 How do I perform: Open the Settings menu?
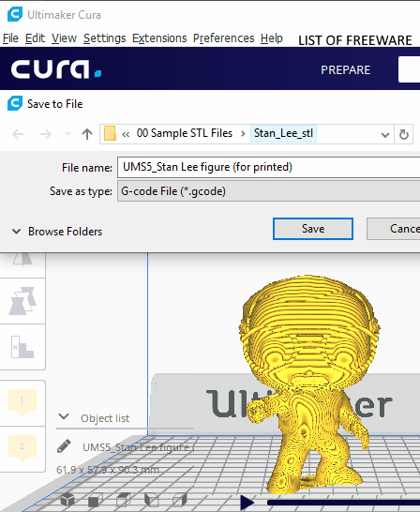coord(104,38)
